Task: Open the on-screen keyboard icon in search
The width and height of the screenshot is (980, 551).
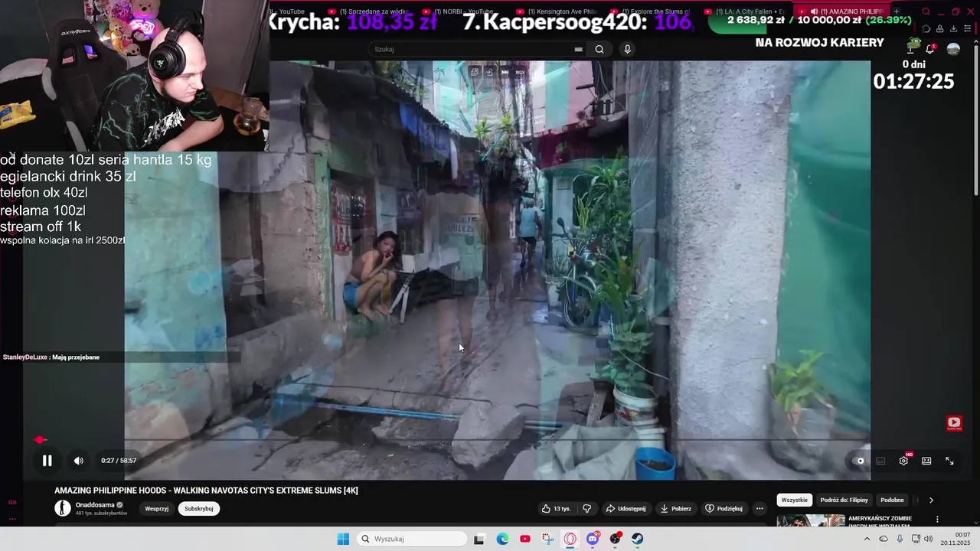Action: [x=578, y=49]
